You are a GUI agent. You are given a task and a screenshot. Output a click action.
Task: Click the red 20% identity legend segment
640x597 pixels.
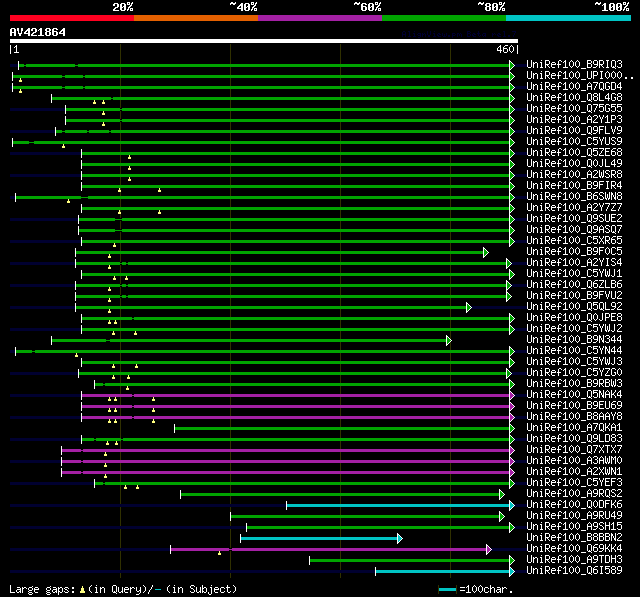click(x=72, y=18)
